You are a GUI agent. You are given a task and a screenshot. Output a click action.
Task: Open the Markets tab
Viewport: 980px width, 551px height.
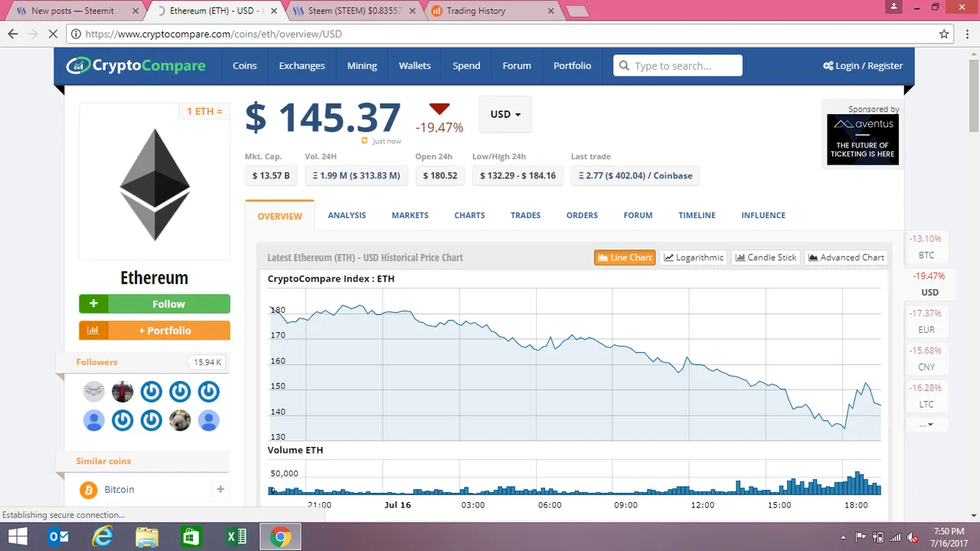pos(410,215)
